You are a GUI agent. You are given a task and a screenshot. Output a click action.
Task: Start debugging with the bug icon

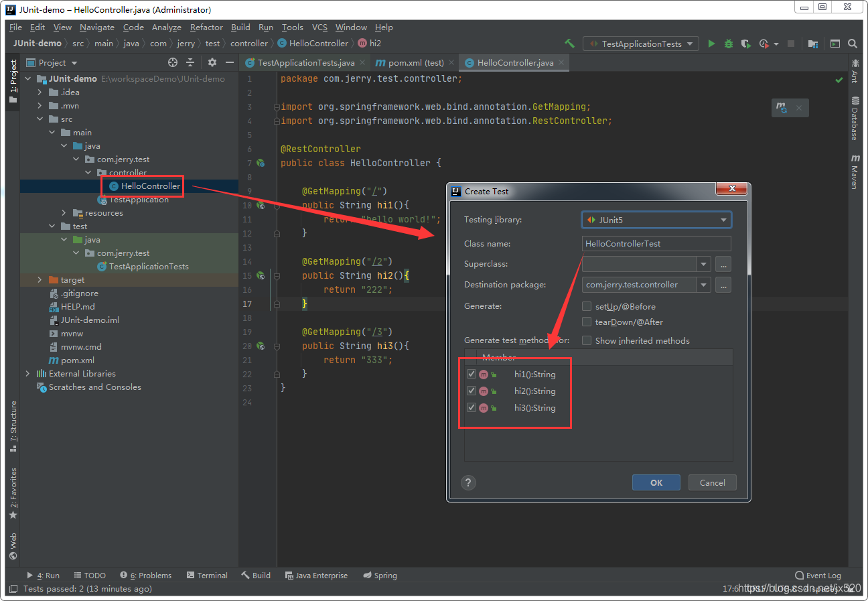click(729, 44)
